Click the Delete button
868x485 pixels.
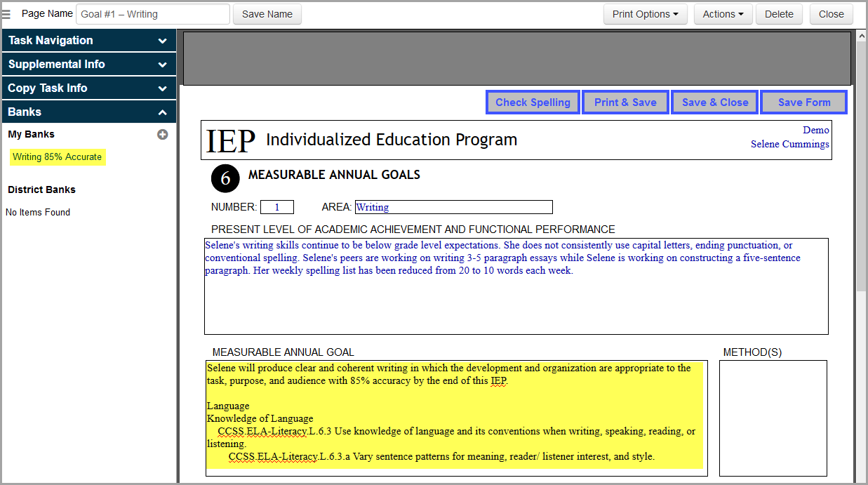(779, 14)
